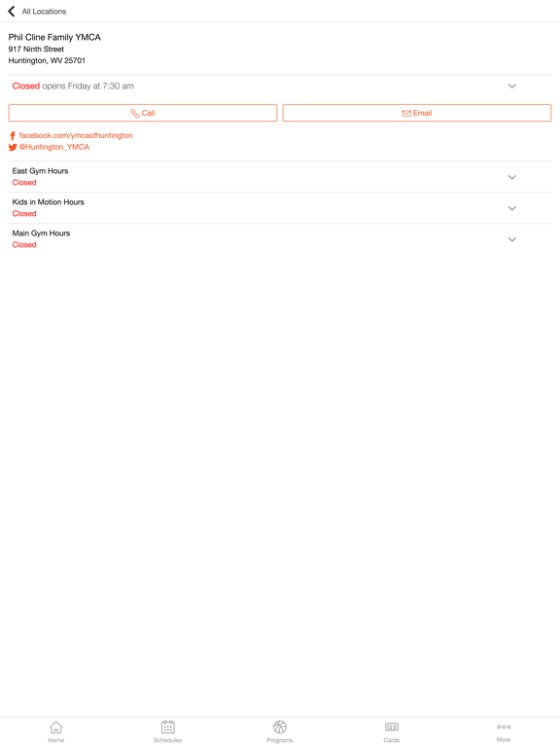The height and width of the screenshot is (747, 560).
Task: Click the Facebook icon
Action: tap(13, 136)
